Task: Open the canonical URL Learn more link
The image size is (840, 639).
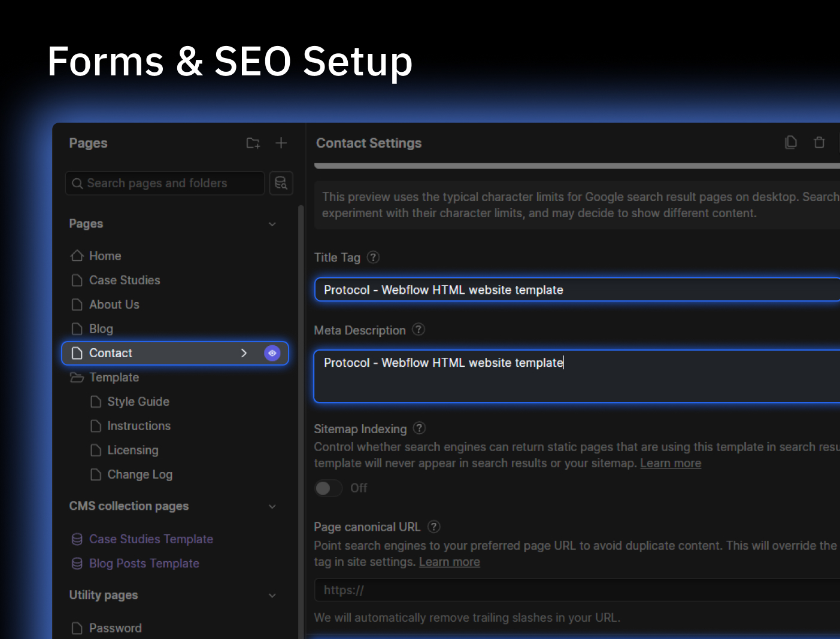Action: (449, 561)
